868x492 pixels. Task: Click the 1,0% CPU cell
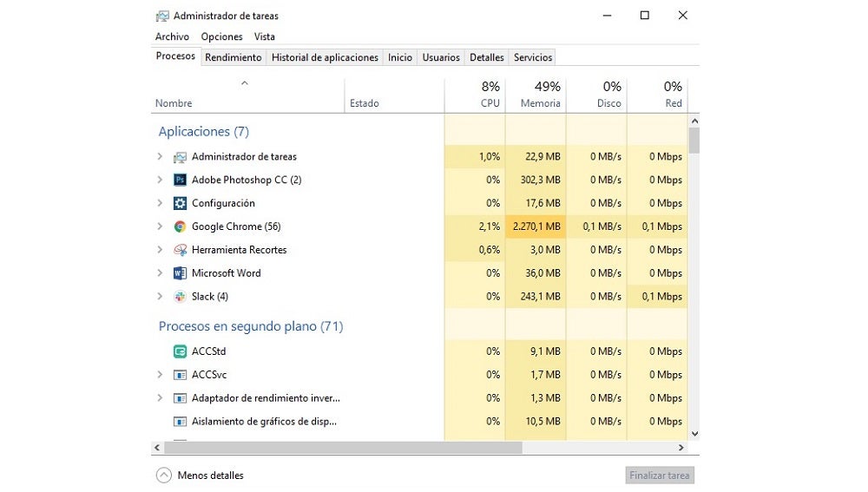coord(475,156)
